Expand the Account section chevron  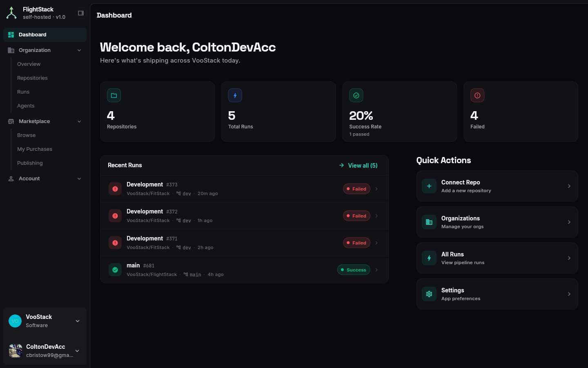[79, 179]
